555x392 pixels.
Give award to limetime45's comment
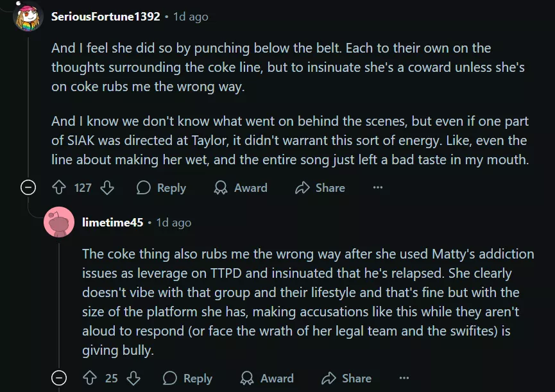[x=266, y=379]
